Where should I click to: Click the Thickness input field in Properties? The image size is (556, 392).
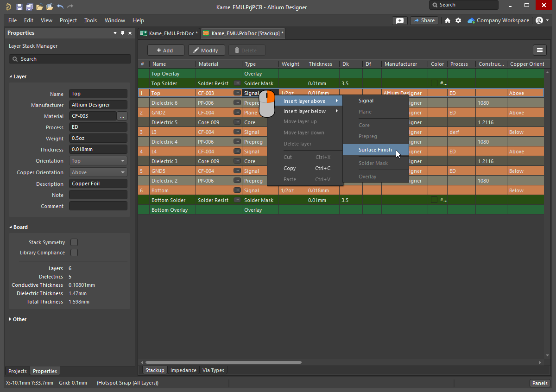click(x=98, y=150)
